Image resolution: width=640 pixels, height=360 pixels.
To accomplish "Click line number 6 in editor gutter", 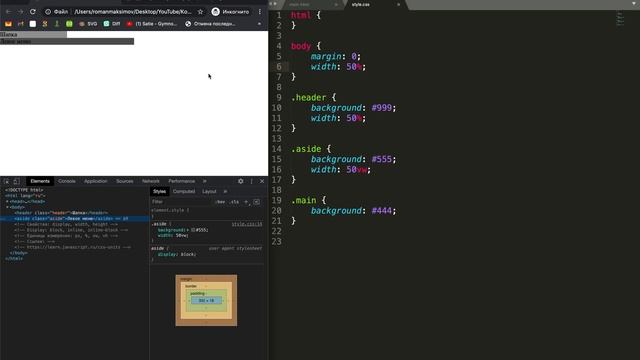I will pos(279,67).
